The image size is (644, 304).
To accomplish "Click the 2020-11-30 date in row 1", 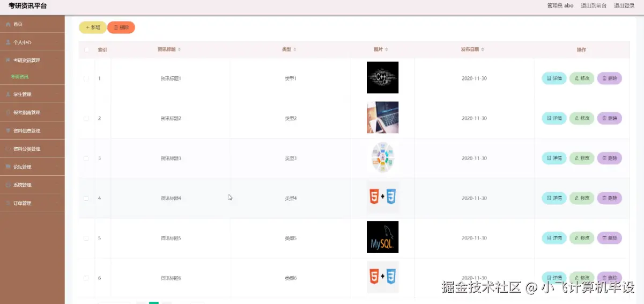I will pyautogui.click(x=474, y=78).
